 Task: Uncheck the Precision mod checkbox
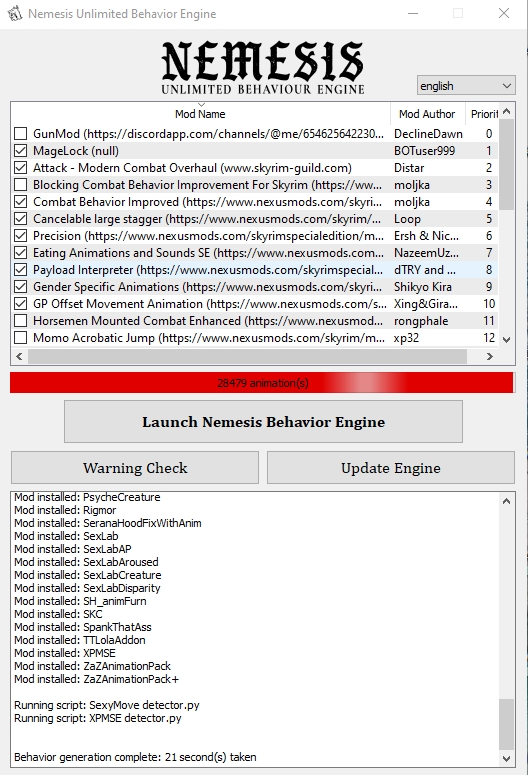20,235
